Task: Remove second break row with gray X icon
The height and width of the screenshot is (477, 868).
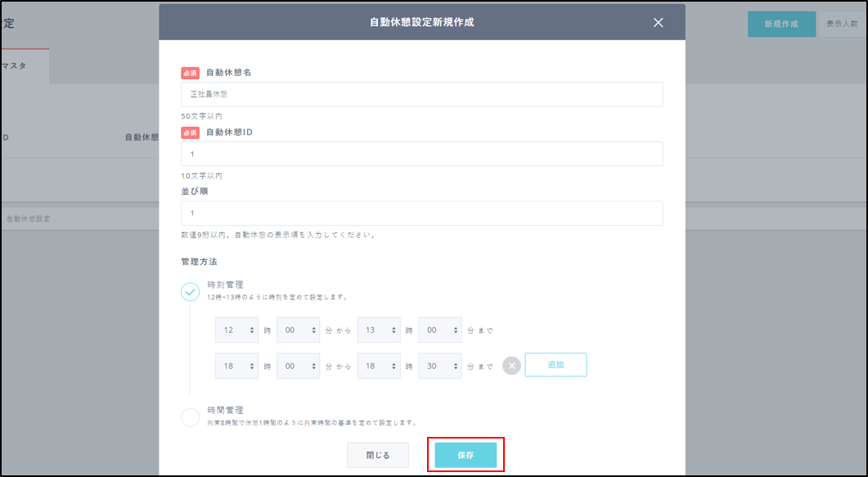Action: coord(511,366)
